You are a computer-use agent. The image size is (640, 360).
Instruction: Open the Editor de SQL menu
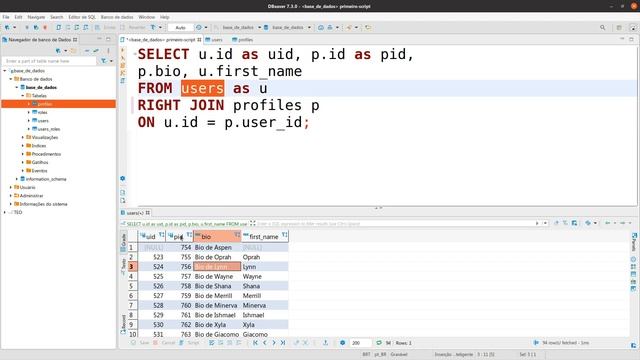[82, 17]
